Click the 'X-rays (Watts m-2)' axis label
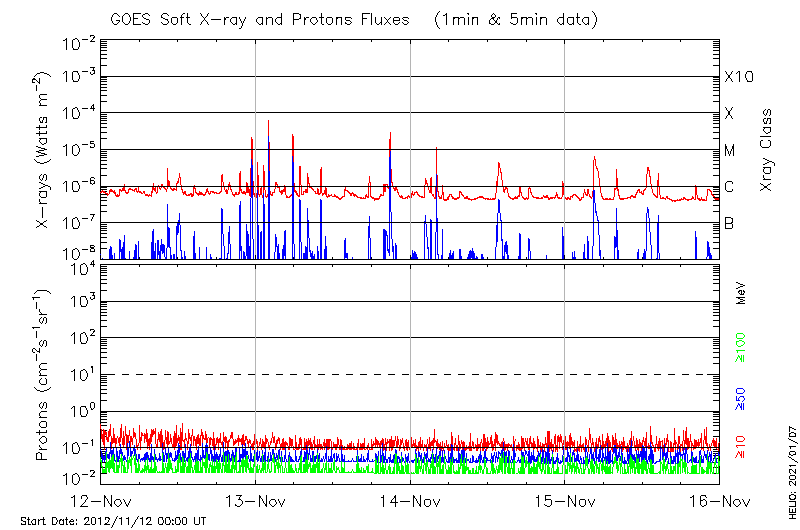The image size is (800, 530). pyautogui.click(x=44, y=150)
